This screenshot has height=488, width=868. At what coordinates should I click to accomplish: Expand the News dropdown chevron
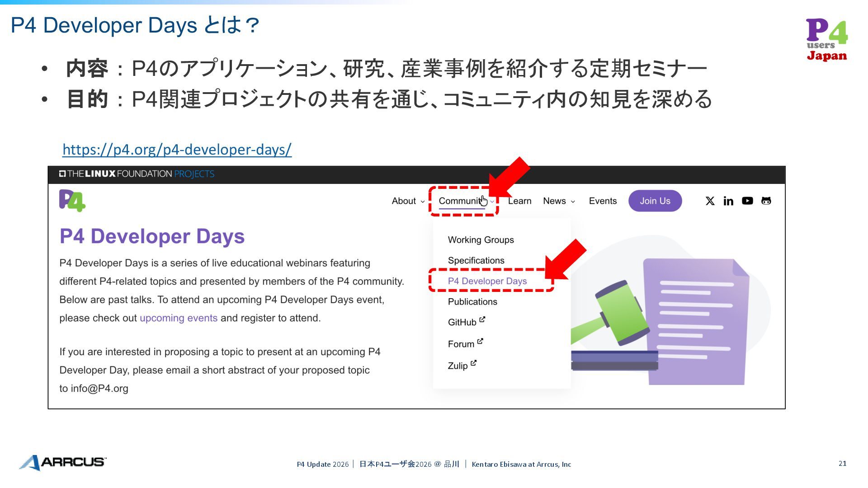pyautogui.click(x=573, y=202)
